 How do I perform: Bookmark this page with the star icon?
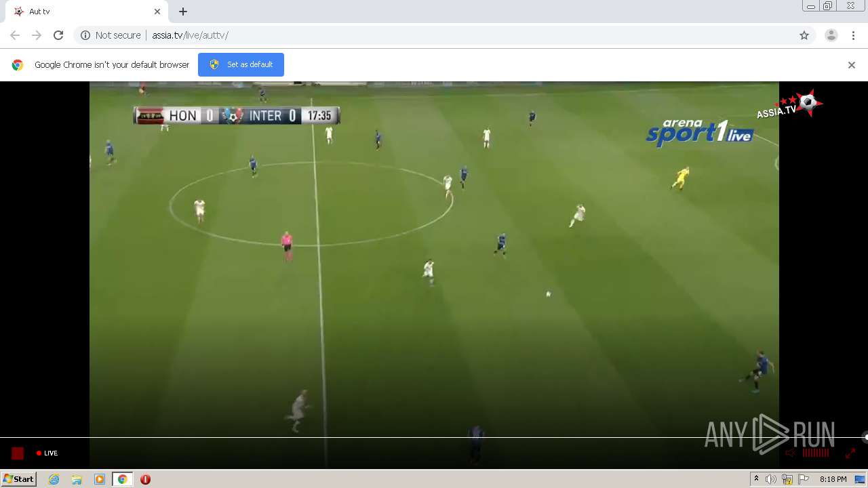804,35
